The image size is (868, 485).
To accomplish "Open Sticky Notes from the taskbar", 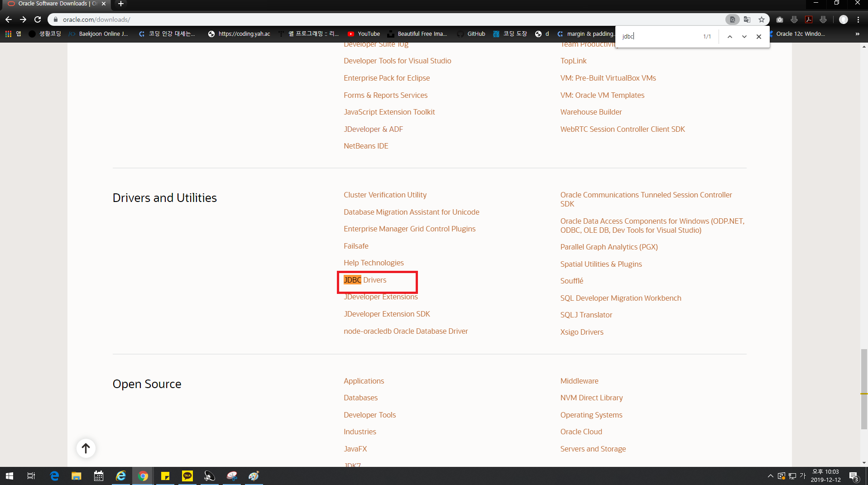I will click(165, 476).
